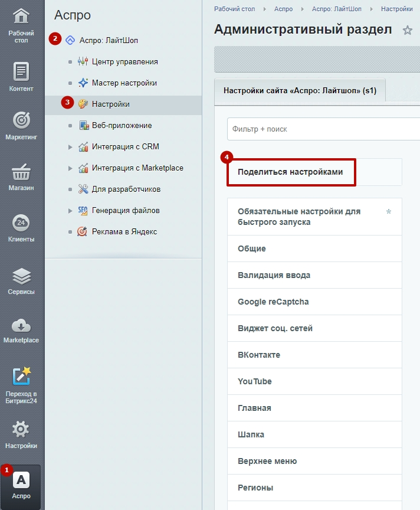Open the Маркетинг sidebar section

[x=21, y=126]
